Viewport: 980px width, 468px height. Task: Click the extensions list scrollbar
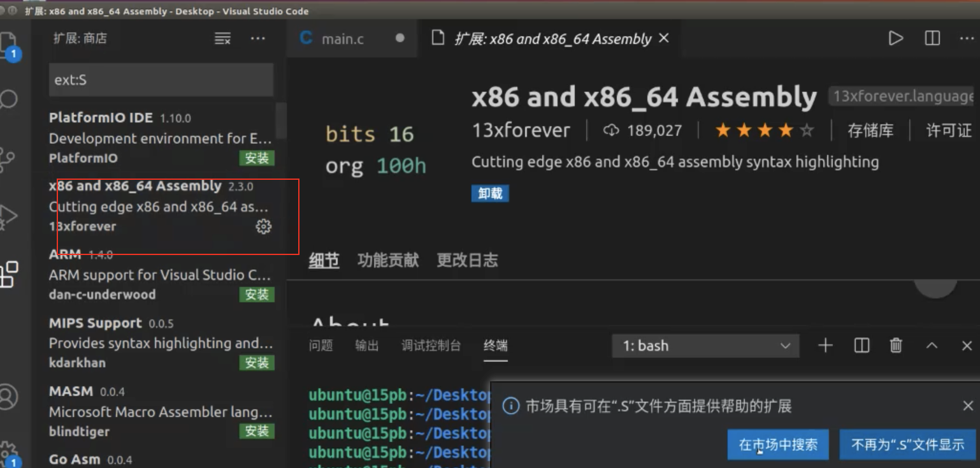281,121
